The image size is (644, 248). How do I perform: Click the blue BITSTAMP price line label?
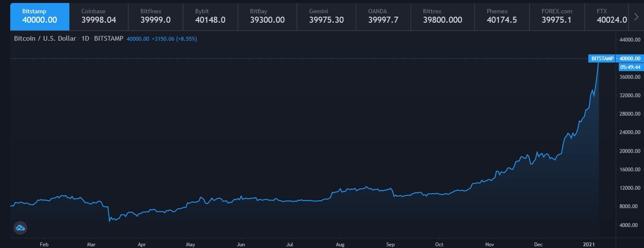click(x=602, y=58)
